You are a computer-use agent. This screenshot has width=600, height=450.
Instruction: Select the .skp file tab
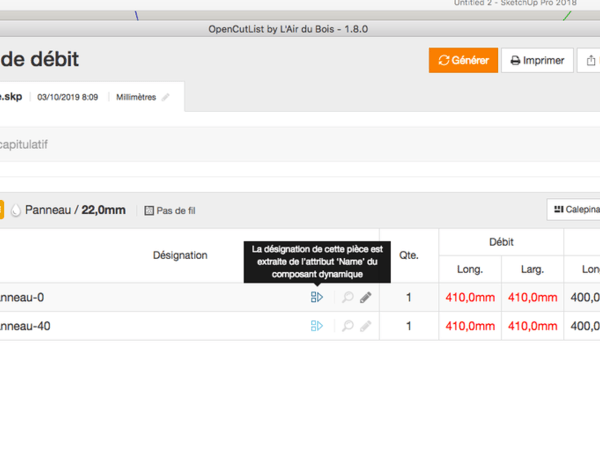pyautogui.click(x=12, y=97)
